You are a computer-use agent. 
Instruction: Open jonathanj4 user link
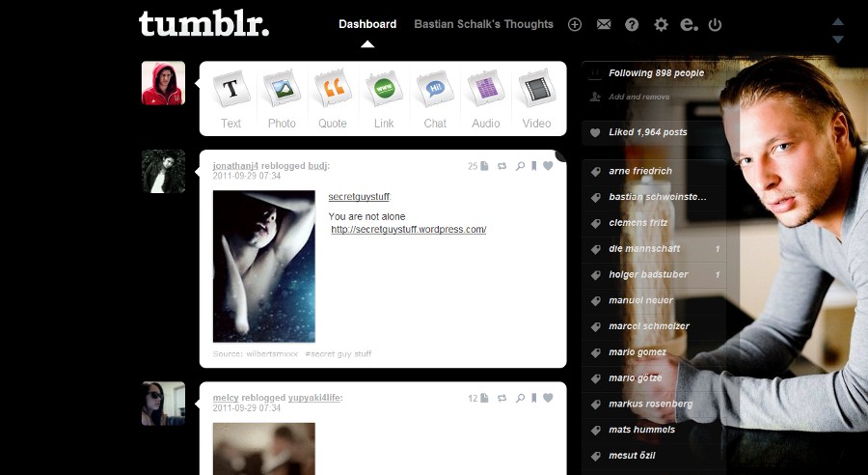[235, 166]
